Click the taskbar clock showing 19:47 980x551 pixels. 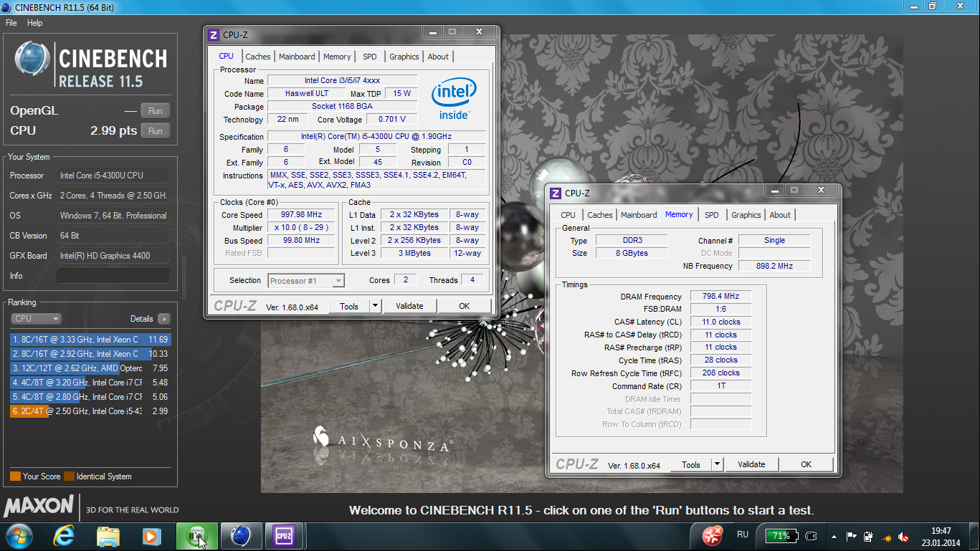pyautogui.click(x=941, y=536)
